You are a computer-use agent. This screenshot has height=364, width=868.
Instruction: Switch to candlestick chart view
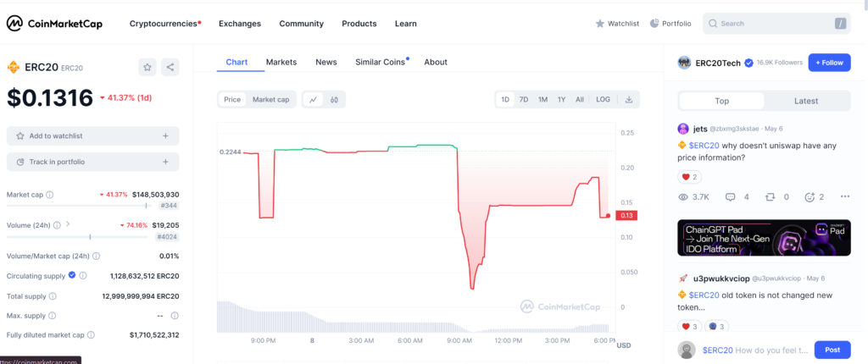click(335, 100)
